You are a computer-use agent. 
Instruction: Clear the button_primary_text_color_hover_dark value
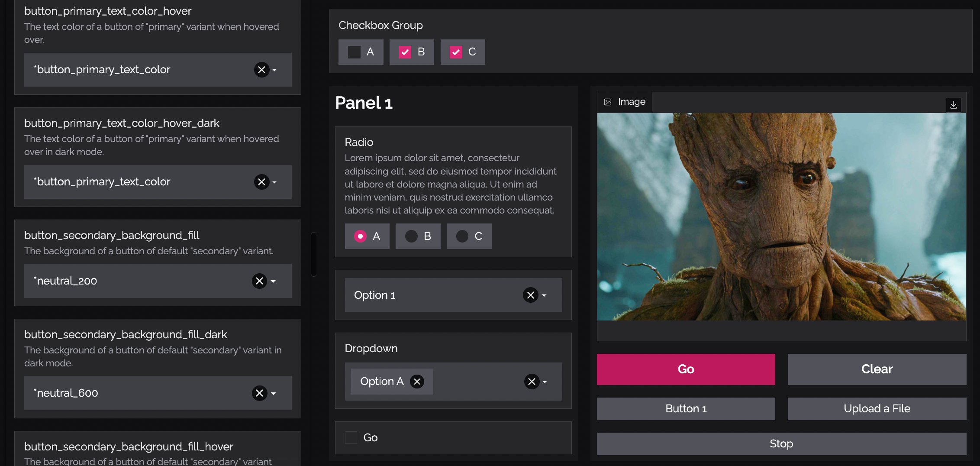[261, 182]
